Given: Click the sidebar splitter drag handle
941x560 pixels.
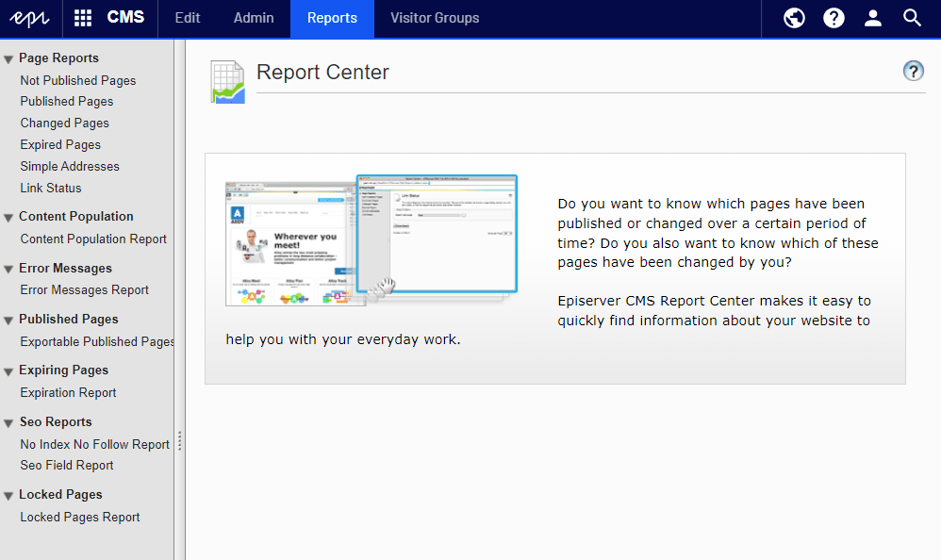Looking at the screenshot, I should 179,440.
